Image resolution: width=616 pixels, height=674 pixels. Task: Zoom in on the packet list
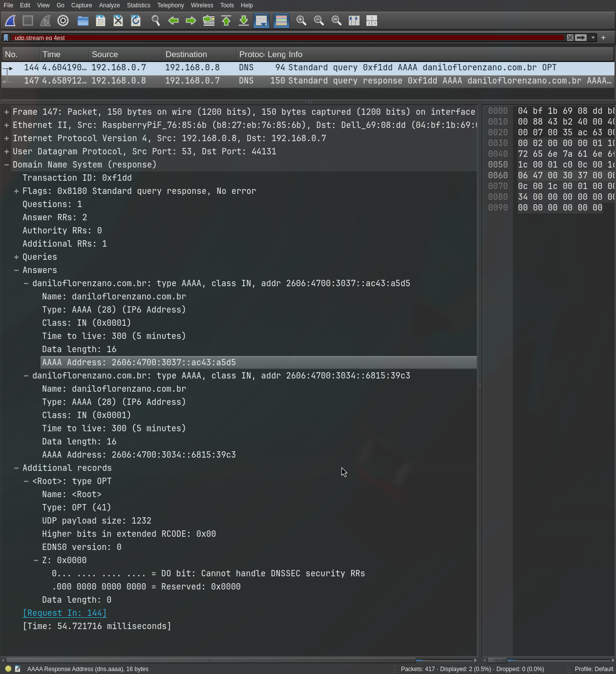(301, 21)
